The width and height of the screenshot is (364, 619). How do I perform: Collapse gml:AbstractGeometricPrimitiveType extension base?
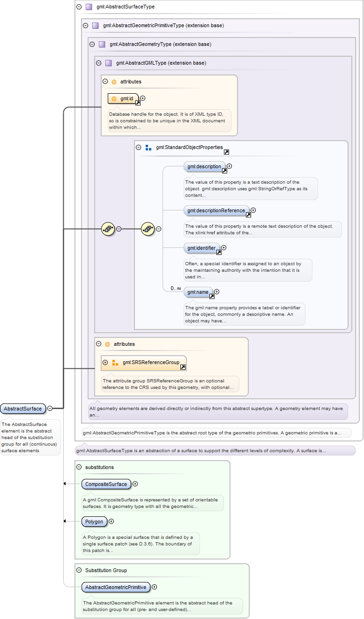[85, 26]
